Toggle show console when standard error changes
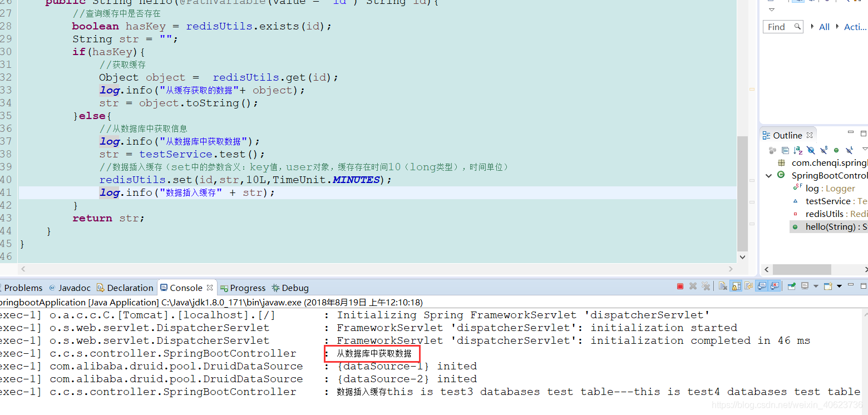Screen dimensions: 868x415 [x=774, y=286]
